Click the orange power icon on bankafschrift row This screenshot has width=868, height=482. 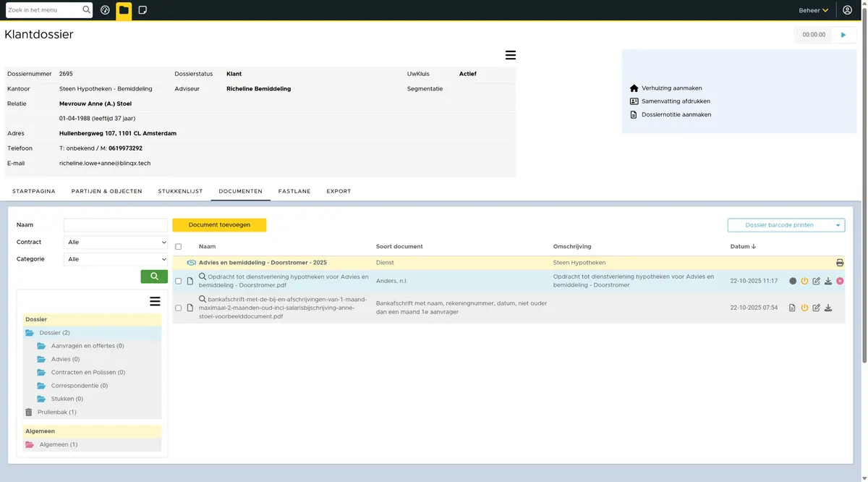coord(804,308)
